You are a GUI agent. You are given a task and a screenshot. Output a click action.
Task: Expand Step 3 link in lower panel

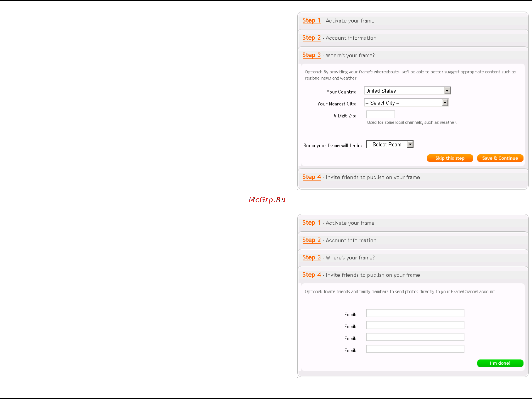pos(311,257)
